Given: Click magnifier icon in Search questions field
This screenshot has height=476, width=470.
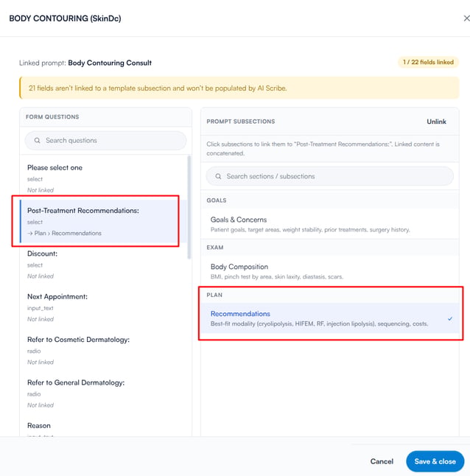Looking at the screenshot, I should (37, 141).
